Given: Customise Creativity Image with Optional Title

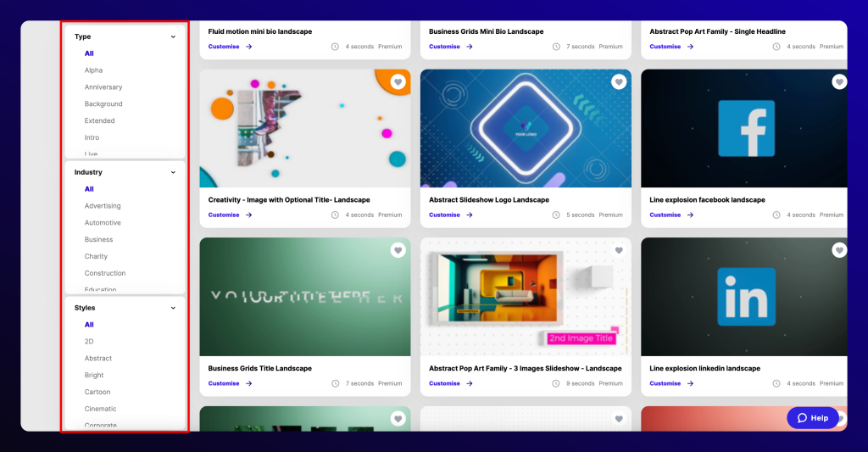Looking at the screenshot, I should tap(224, 215).
